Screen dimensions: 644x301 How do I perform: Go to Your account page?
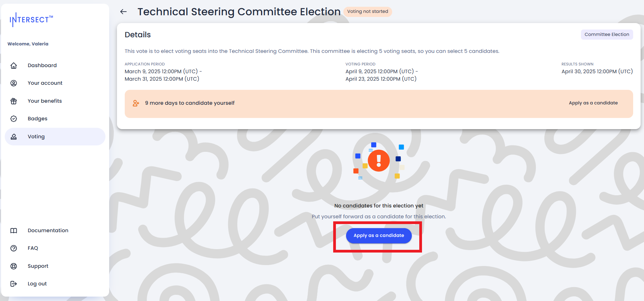click(45, 83)
